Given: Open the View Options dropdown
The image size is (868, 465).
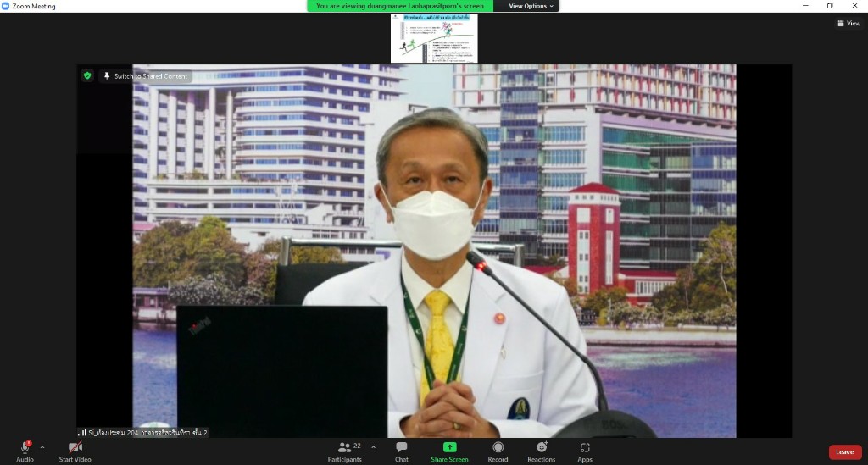Looking at the screenshot, I should (x=531, y=6).
